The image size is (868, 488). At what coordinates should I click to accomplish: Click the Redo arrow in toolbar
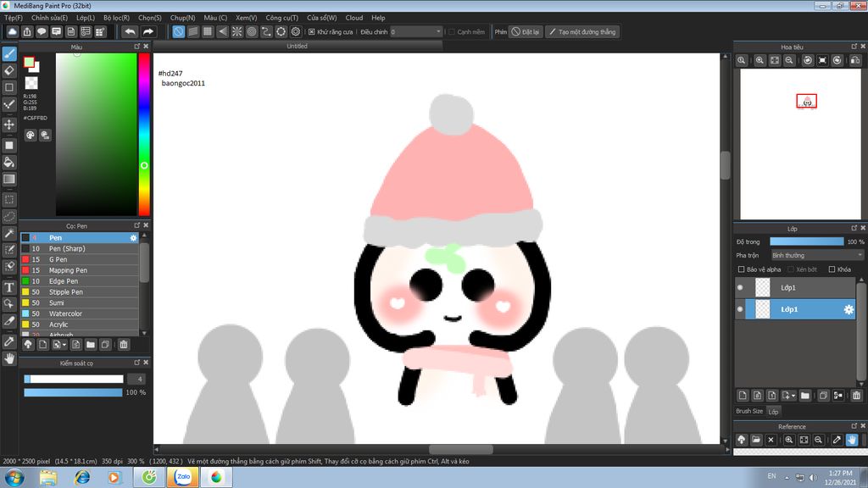(147, 31)
